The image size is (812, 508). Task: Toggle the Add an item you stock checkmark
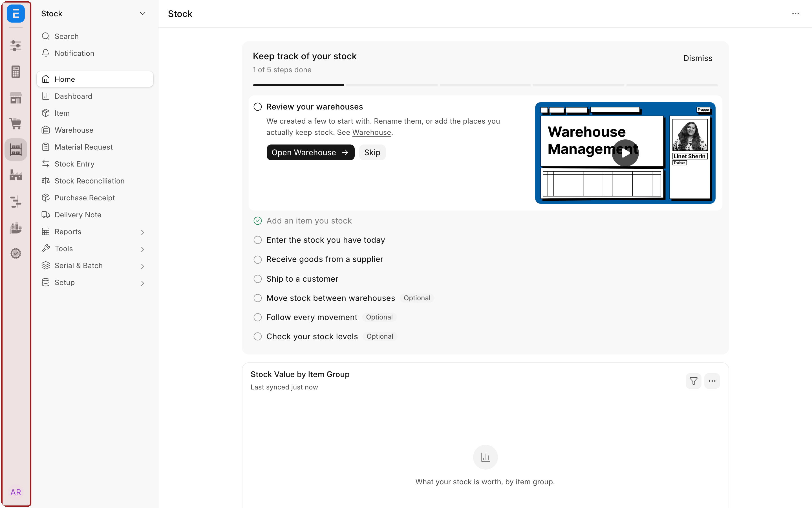pos(257,221)
